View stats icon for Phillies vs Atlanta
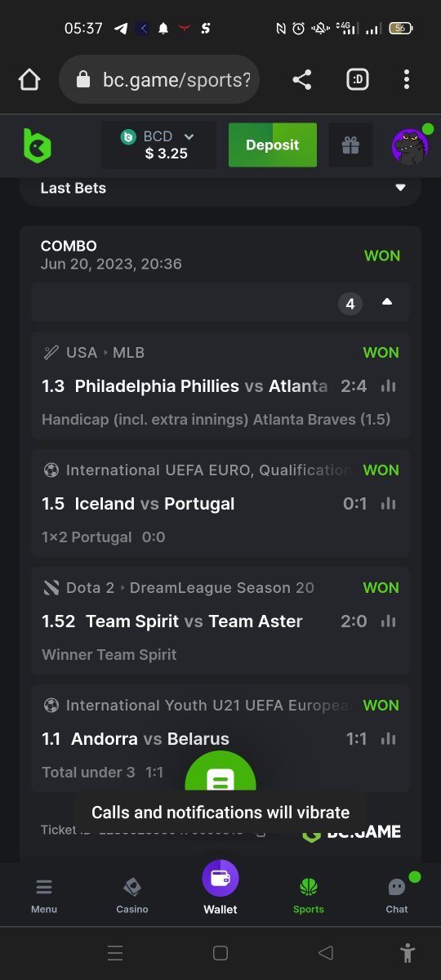 click(388, 386)
